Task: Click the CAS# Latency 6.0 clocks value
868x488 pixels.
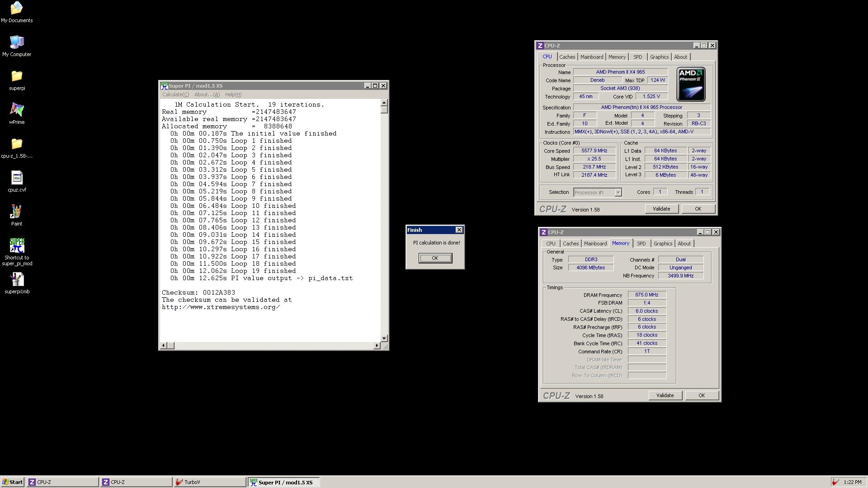Action: (647, 311)
